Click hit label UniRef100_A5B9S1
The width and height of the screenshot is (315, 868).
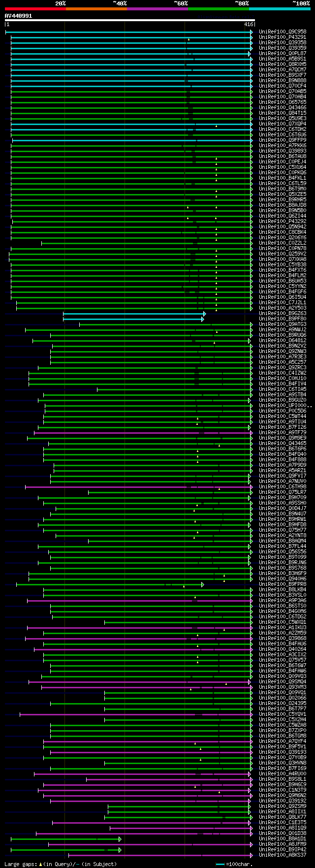(x=283, y=59)
